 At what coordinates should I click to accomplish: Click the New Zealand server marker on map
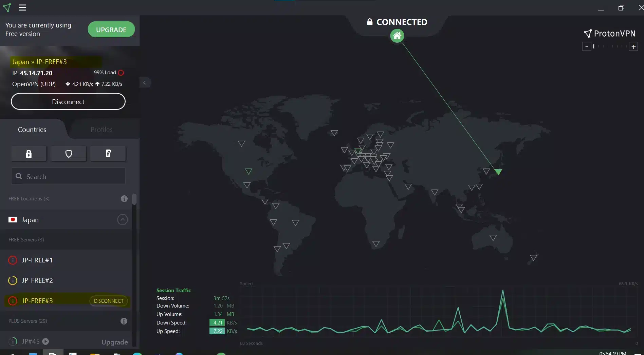coord(533,258)
